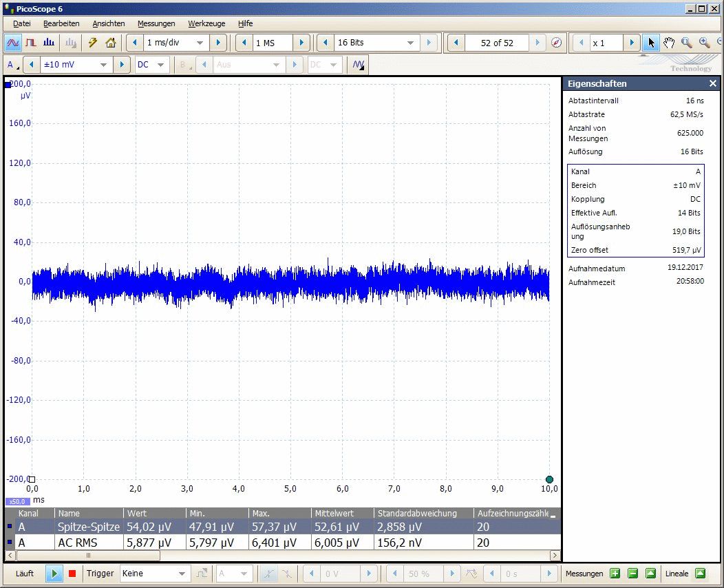The height and width of the screenshot is (588, 724).
Task: Select the hand pan tool
Action: [669, 43]
